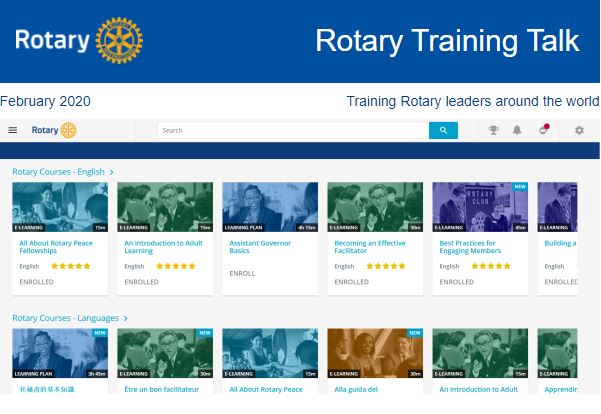Open Chinese-titled learning plan course link
The width and height of the screenshot is (601, 414).
click(47, 389)
